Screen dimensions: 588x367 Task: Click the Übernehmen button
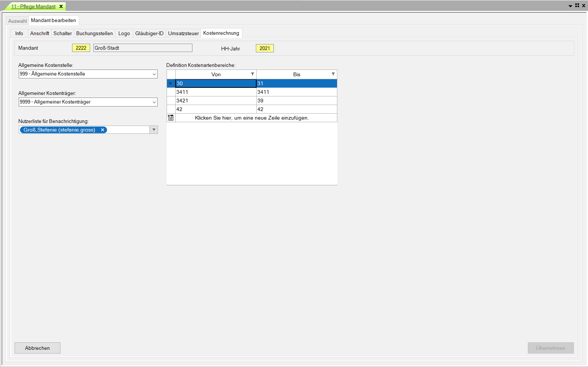[x=550, y=348]
